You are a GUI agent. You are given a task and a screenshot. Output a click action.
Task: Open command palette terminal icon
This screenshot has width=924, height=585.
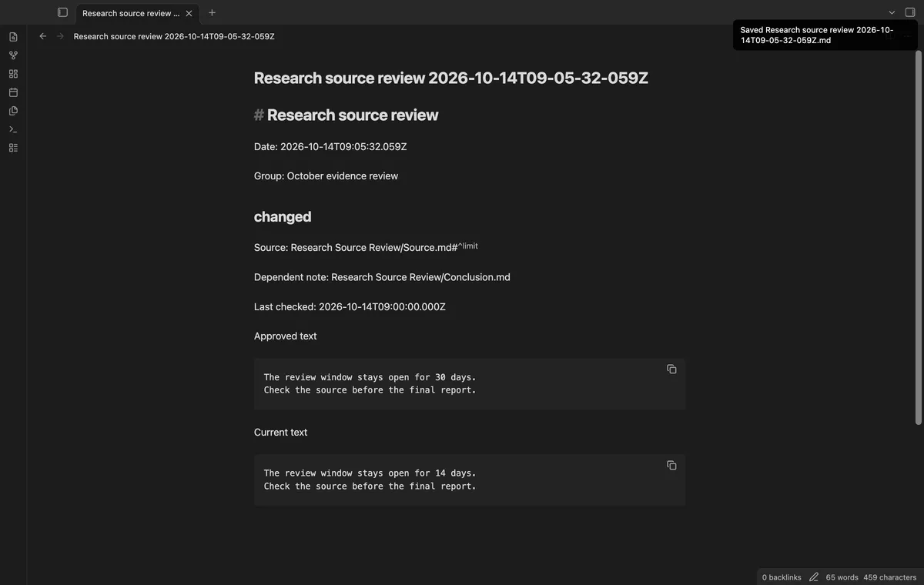(13, 129)
